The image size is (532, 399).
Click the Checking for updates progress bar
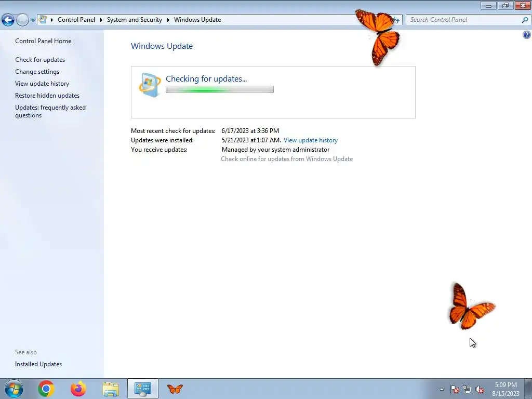click(x=220, y=89)
